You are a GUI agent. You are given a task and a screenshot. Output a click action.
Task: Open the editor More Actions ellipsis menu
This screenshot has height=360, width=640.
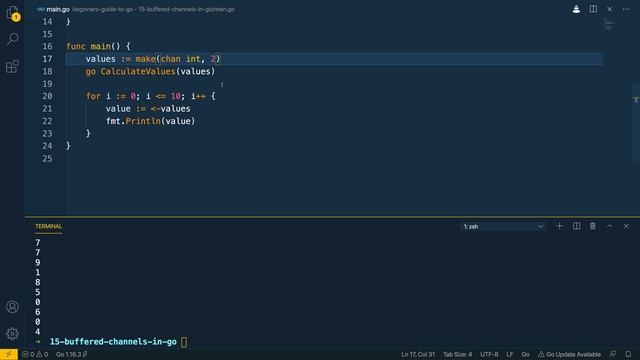click(x=626, y=9)
